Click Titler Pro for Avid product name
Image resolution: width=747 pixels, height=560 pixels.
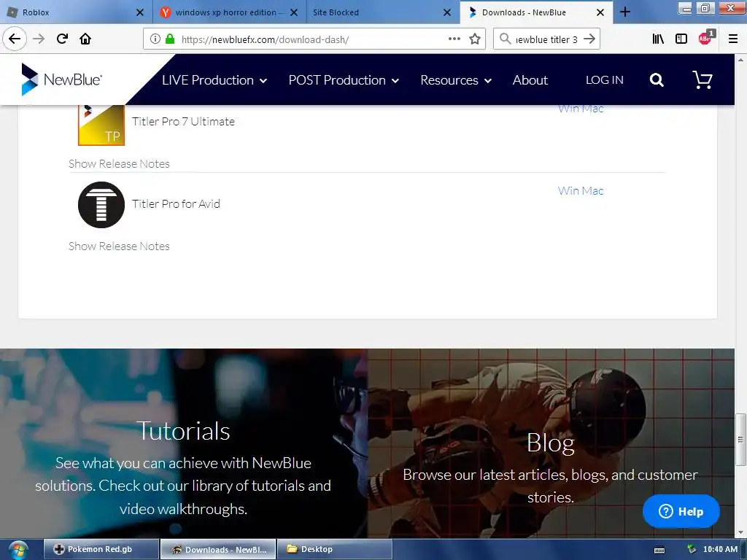(x=176, y=204)
